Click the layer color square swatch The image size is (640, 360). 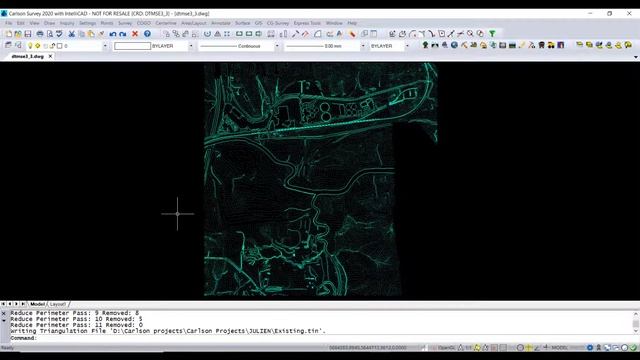[60, 46]
